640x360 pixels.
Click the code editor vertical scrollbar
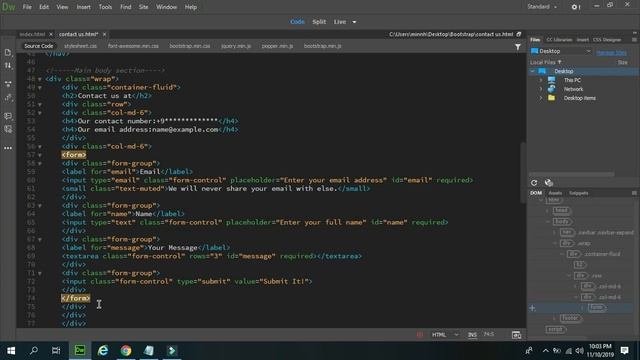tap(523, 172)
